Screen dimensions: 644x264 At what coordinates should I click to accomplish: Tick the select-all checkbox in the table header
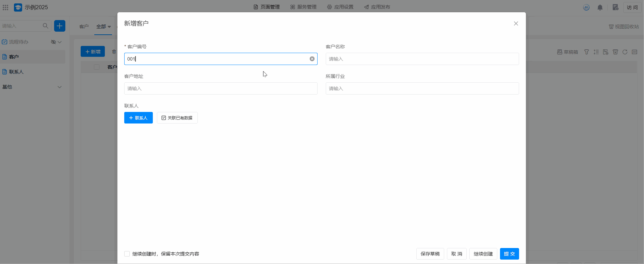pyautogui.click(x=97, y=67)
